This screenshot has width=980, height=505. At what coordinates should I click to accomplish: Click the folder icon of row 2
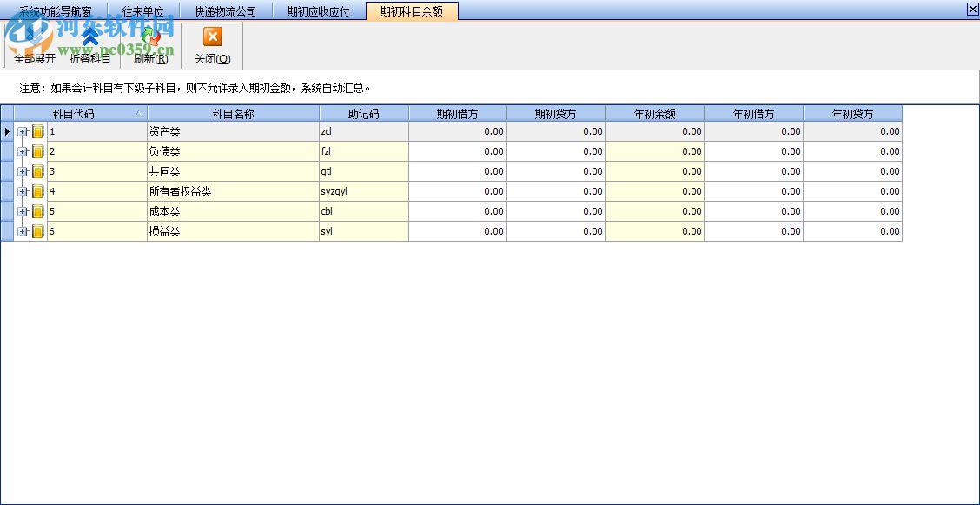39,152
